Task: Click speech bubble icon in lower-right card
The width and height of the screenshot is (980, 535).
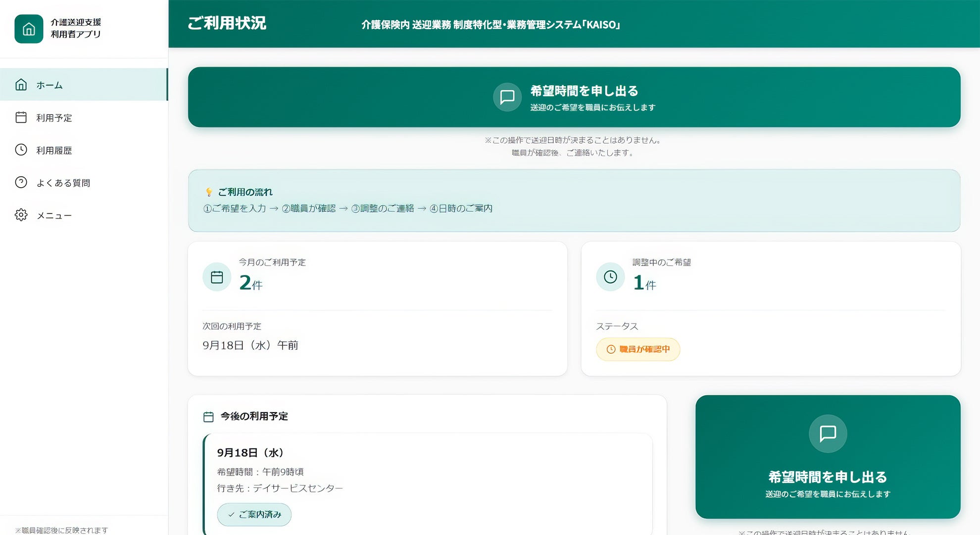Action: (x=828, y=433)
